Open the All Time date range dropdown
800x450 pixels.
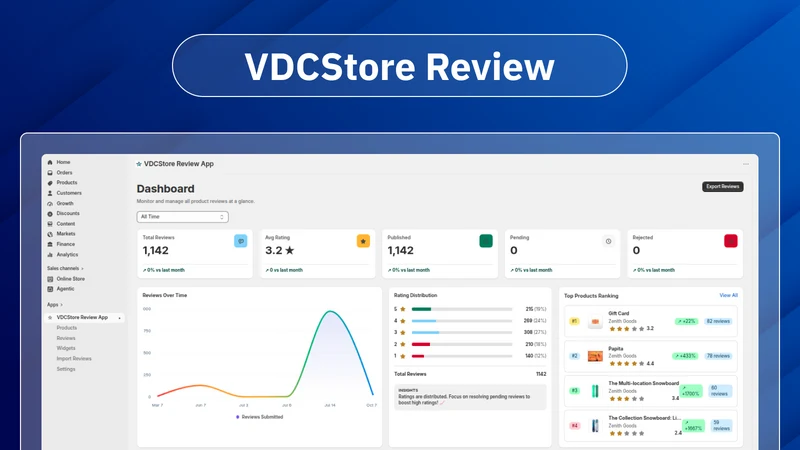pos(182,217)
